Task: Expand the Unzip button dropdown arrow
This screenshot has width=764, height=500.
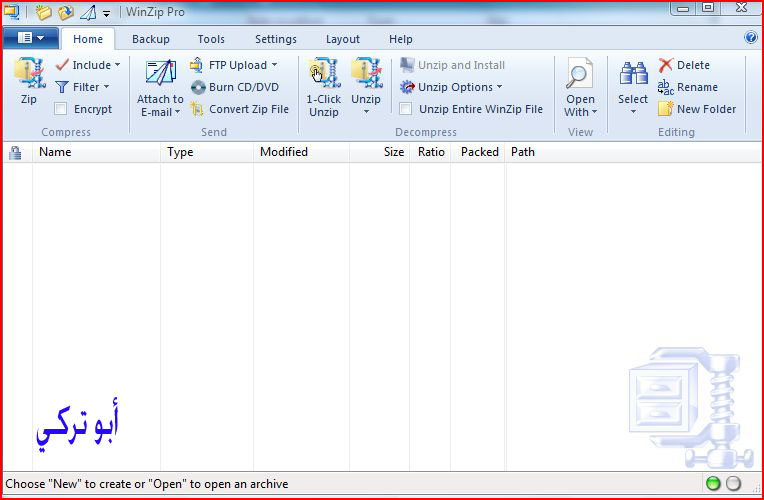Action: click(x=366, y=112)
